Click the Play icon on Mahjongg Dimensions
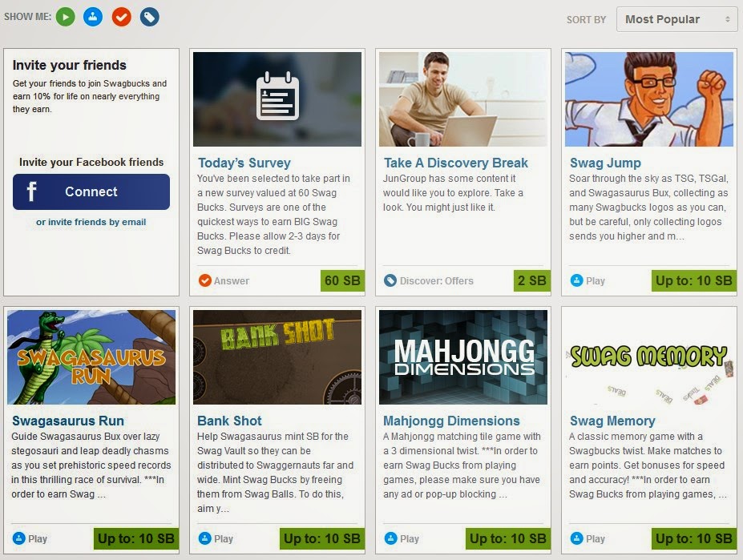This screenshot has width=743, height=560. pyautogui.click(x=390, y=538)
